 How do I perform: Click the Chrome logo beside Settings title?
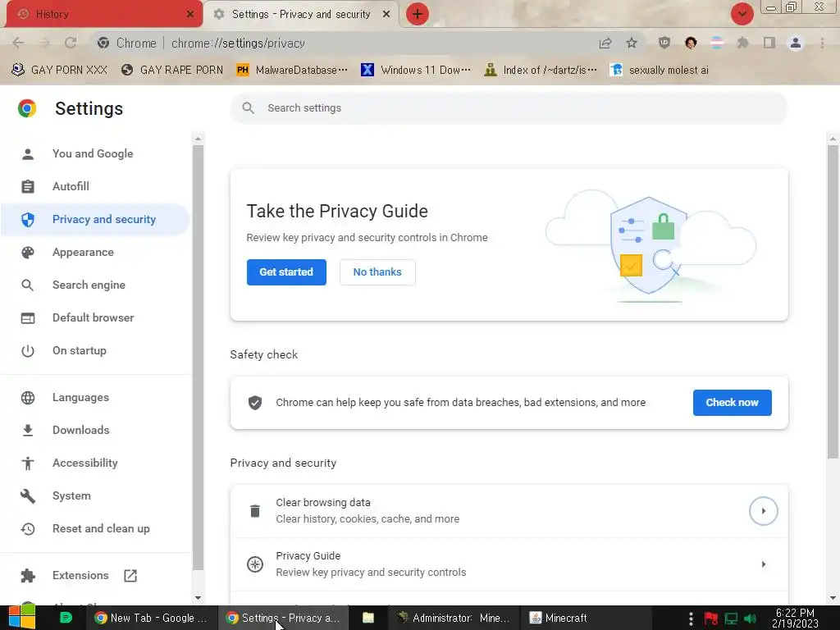[27, 108]
